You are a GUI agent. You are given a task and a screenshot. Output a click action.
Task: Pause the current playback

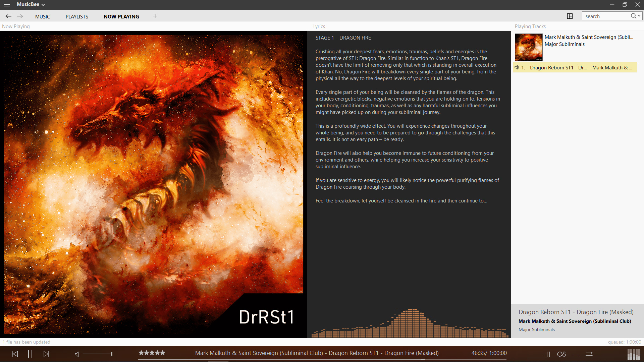30,354
